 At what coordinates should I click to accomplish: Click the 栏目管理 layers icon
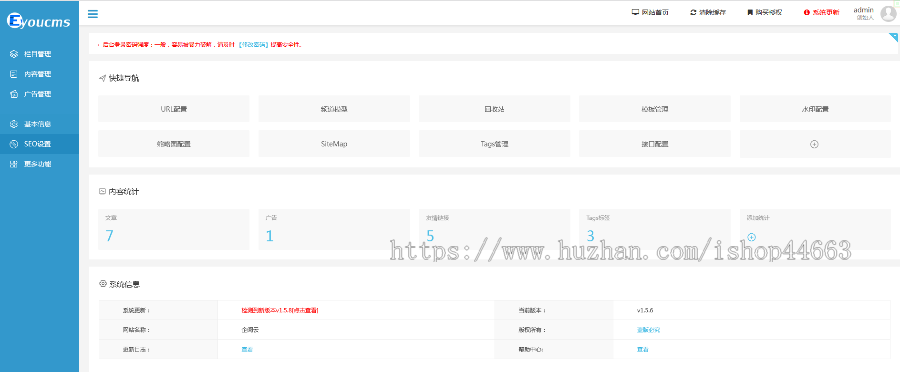[14, 54]
